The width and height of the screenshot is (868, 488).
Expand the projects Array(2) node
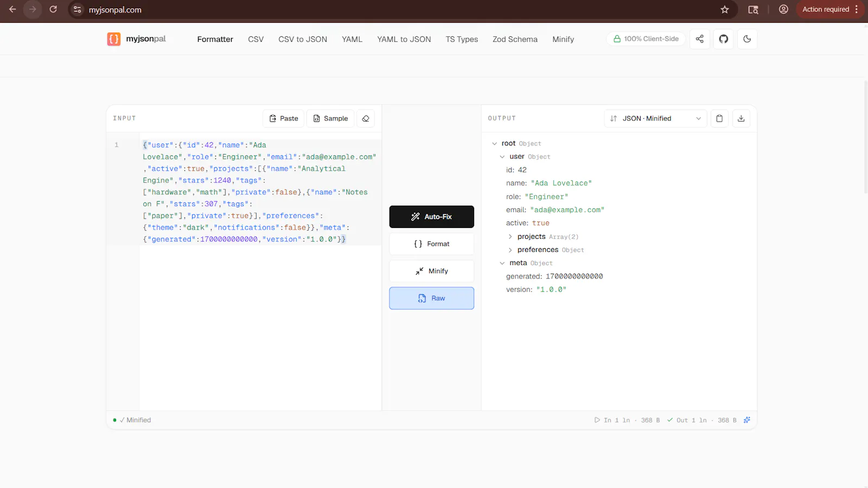(x=510, y=237)
